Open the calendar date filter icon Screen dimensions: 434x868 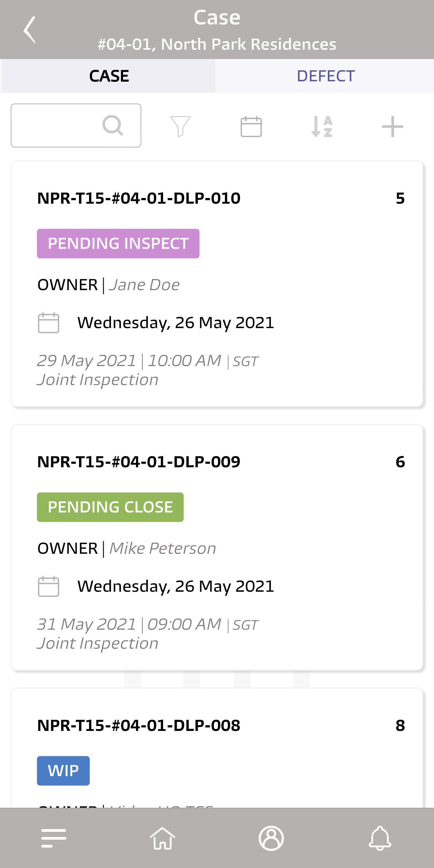tap(251, 126)
